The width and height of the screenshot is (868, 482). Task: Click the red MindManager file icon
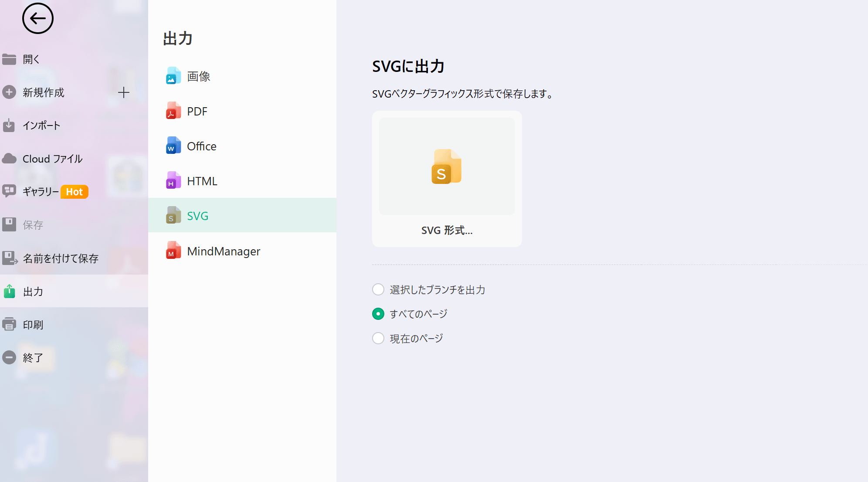tap(173, 251)
